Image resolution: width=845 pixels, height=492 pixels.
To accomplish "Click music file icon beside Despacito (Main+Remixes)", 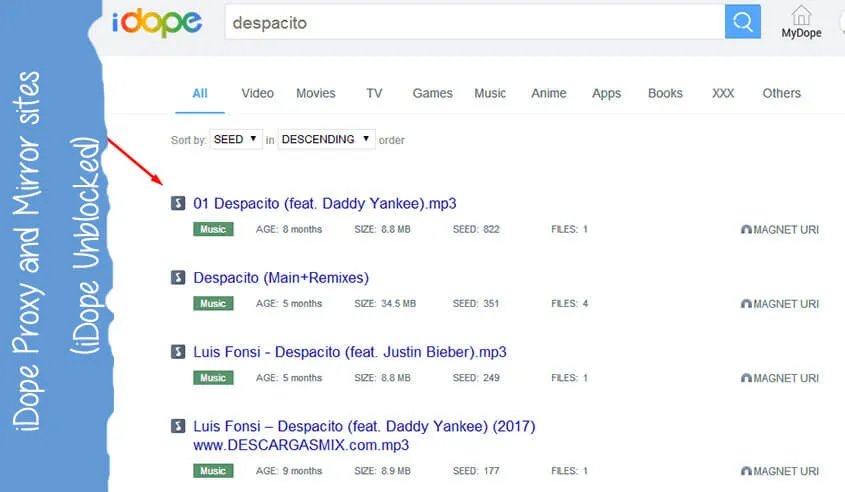I will coord(178,278).
